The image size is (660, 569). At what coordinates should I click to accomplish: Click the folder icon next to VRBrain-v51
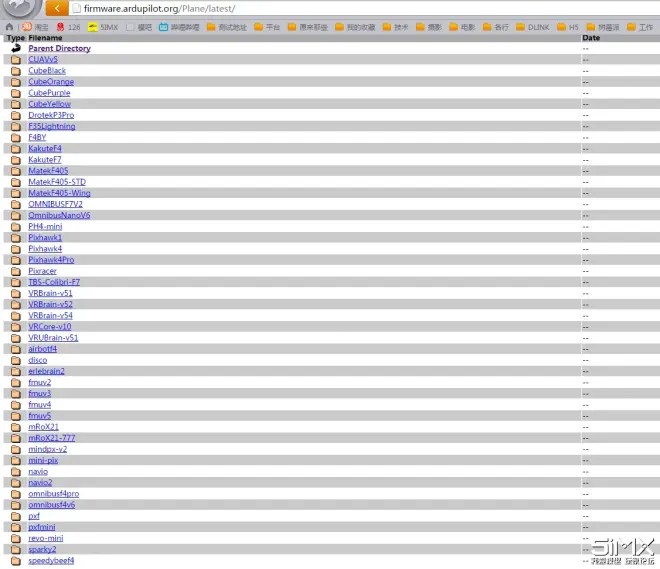click(16, 293)
